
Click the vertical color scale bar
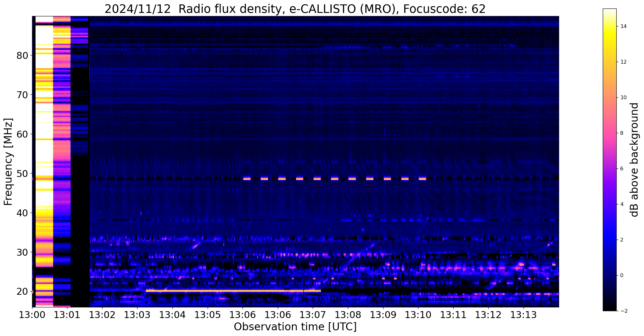609,160
